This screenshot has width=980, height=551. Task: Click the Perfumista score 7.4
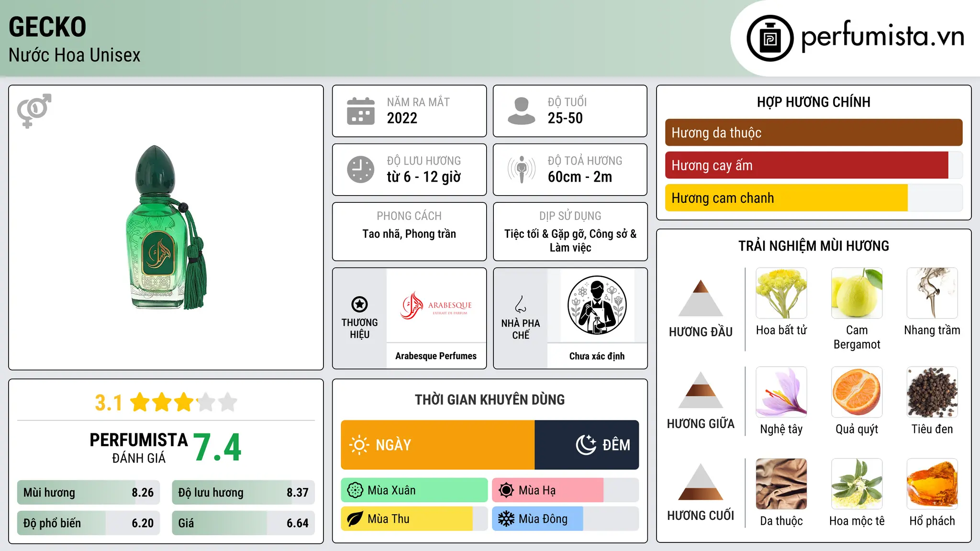pyautogui.click(x=217, y=448)
